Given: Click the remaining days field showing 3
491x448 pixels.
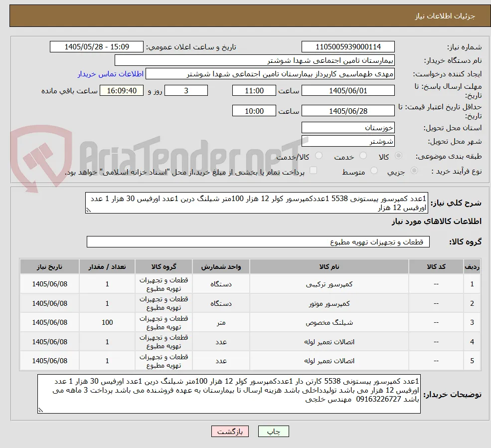Looking at the screenshot, I should tap(186, 91).
